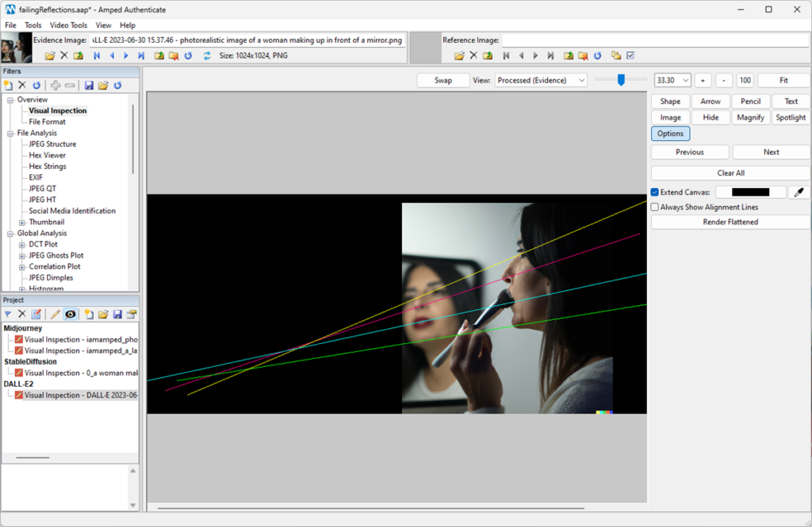The height and width of the screenshot is (527, 812).
Task: Select the Hex Viewer filter
Action: 47,155
